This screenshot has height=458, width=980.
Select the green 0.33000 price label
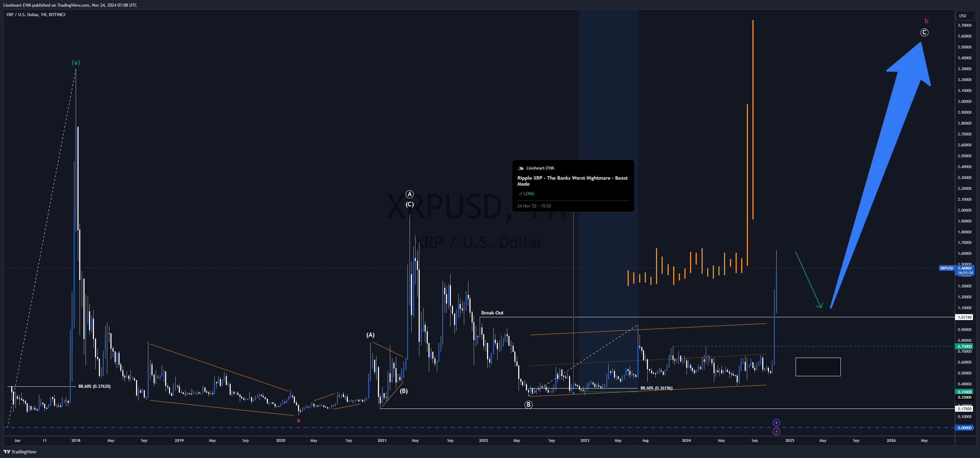[x=965, y=392]
